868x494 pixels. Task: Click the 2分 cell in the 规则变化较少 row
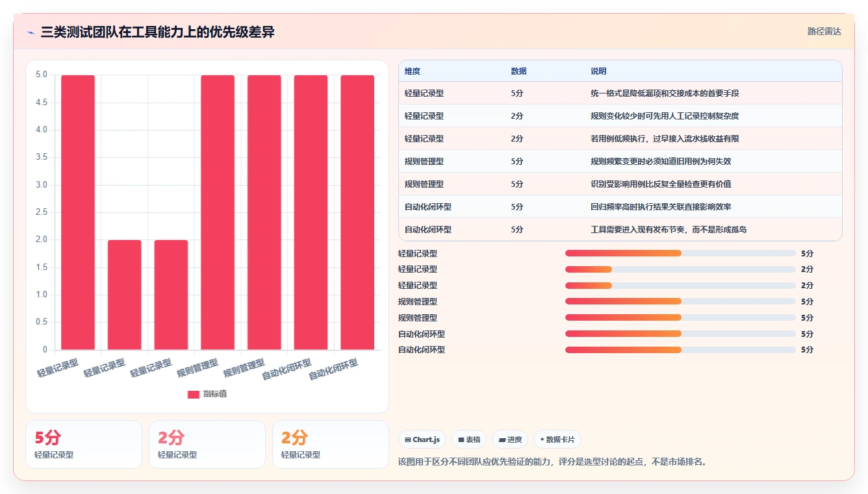tap(517, 116)
